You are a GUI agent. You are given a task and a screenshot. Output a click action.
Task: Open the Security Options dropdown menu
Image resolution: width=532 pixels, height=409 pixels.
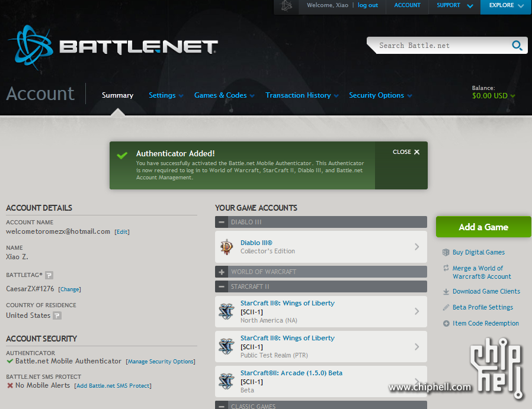point(381,95)
